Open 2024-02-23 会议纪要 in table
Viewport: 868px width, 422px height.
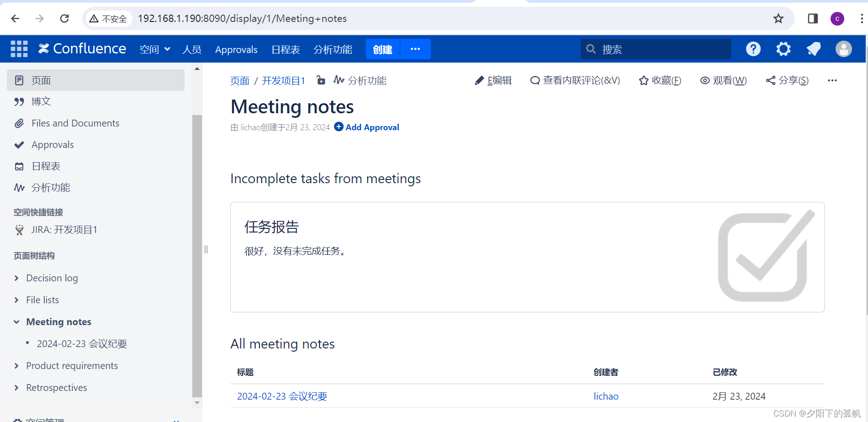tap(282, 396)
